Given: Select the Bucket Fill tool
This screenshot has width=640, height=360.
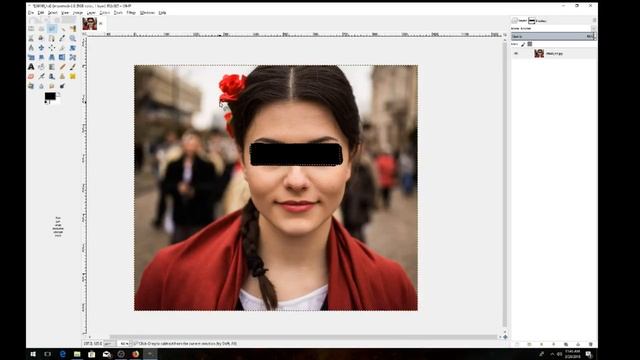Looking at the screenshot, I should (42, 67).
